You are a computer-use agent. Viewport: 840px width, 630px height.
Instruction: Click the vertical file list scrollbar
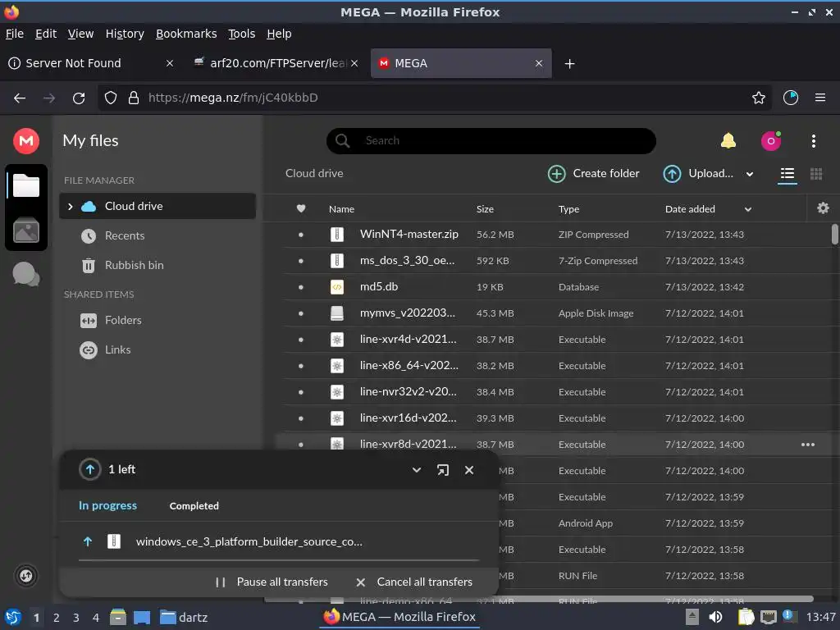pyautogui.click(x=834, y=234)
